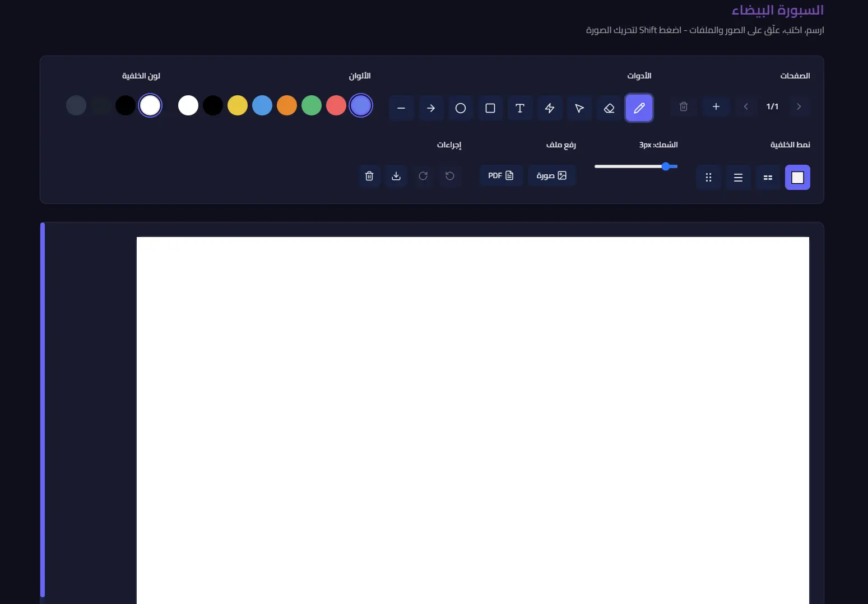Activate the laser pointer tool
Screen dimensions: 868x604
click(x=550, y=108)
